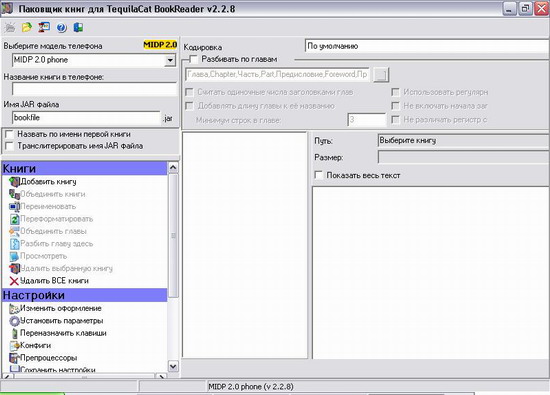Open Установить параметры entry
Viewport: 550px width, 395px height.
pyautogui.click(x=61, y=321)
